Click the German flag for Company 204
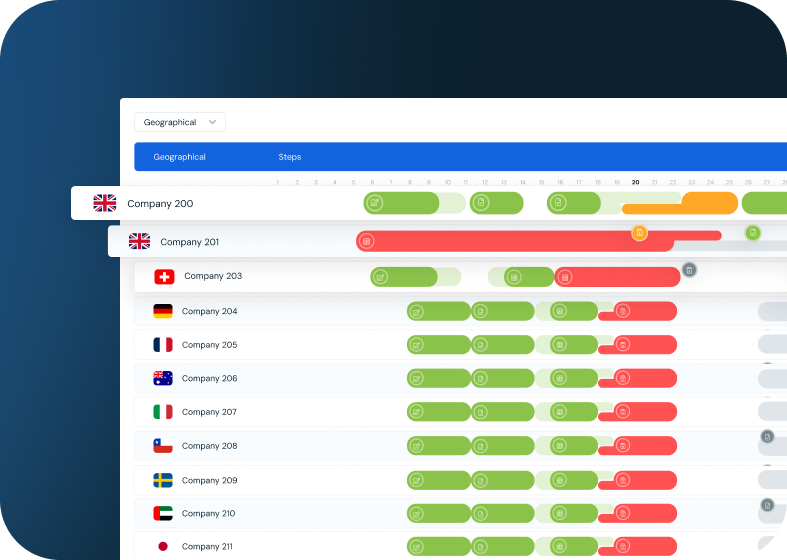This screenshot has height=560, width=787. (163, 311)
